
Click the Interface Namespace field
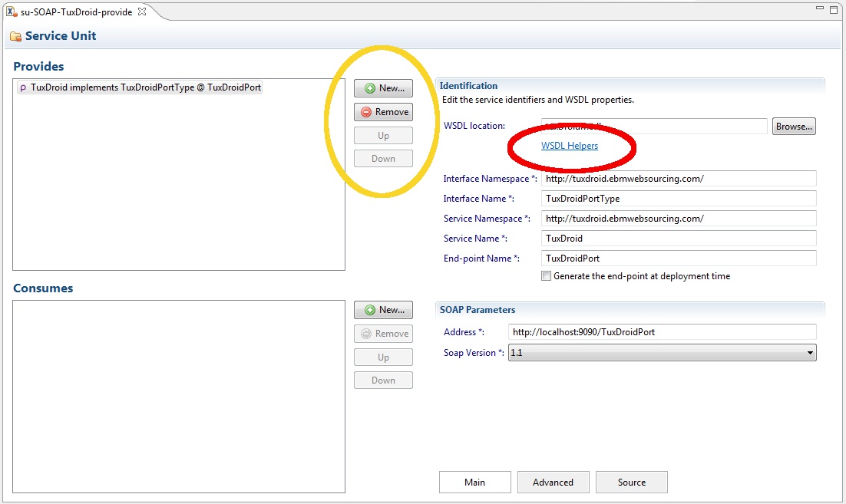pyautogui.click(x=678, y=179)
